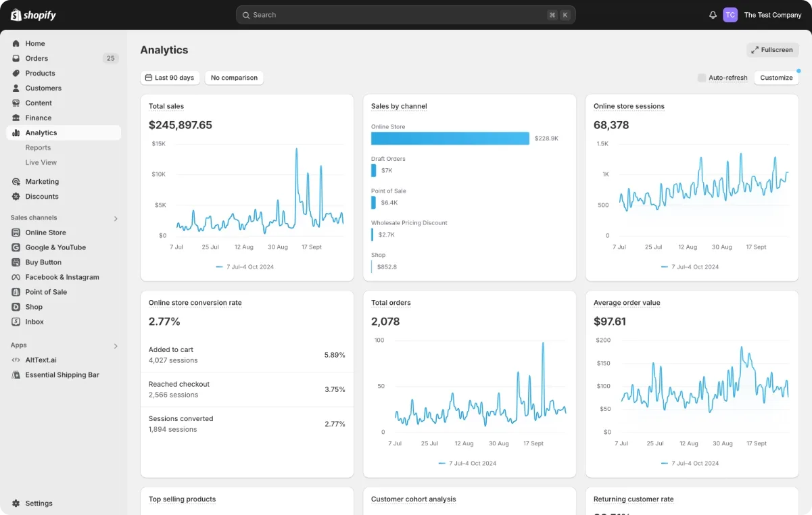Click the search magnifier icon
The image size is (812, 515).
point(246,15)
